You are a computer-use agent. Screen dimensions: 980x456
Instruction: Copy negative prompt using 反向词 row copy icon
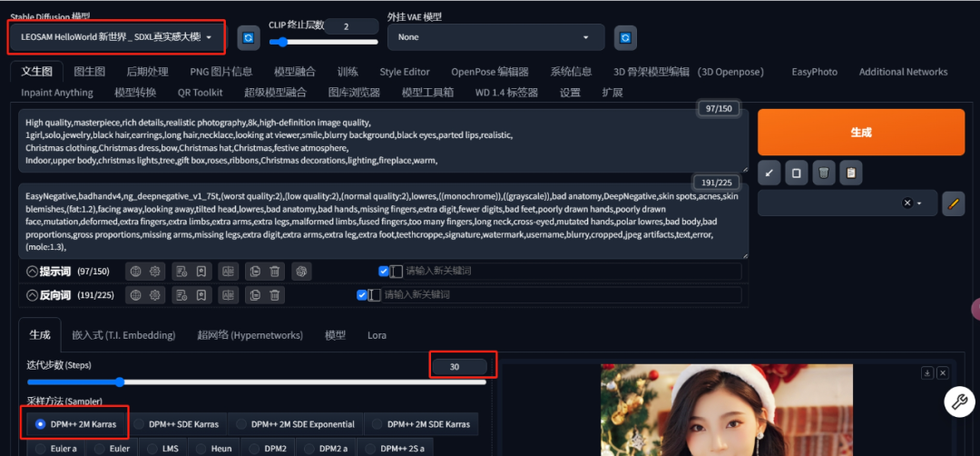pyautogui.click(x=255, y=294)
